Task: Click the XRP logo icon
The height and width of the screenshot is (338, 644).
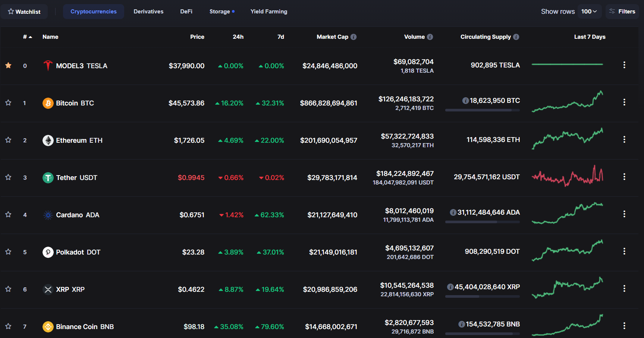Action: [x=48, y=289]
